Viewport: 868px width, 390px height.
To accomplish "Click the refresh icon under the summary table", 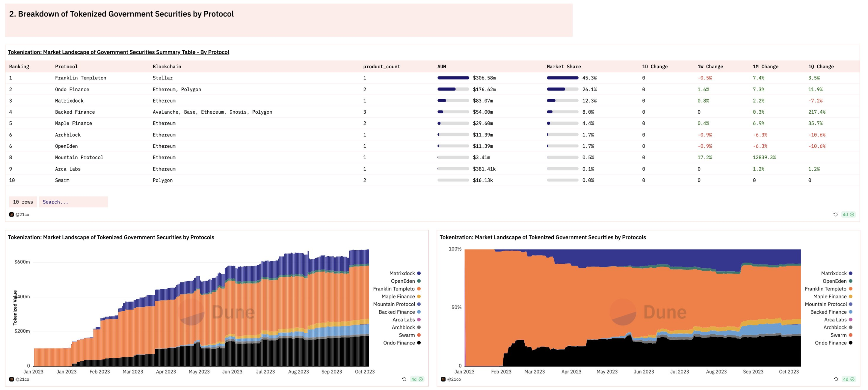I will tap(835, 215).
